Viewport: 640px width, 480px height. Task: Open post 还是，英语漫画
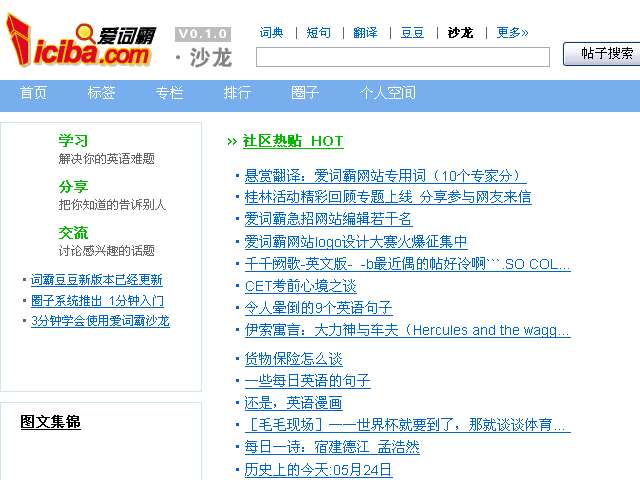click(x=293, y=403)
